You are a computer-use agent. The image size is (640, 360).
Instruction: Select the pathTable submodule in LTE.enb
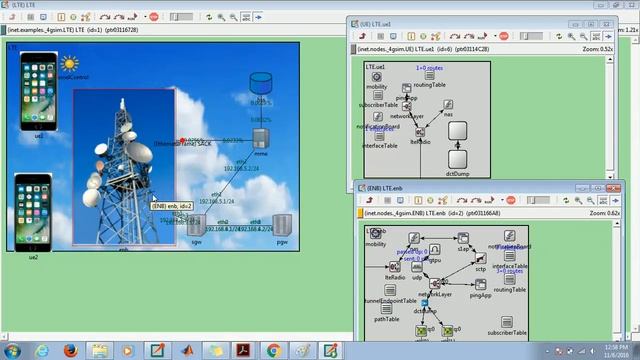click(x=386, y=309)
